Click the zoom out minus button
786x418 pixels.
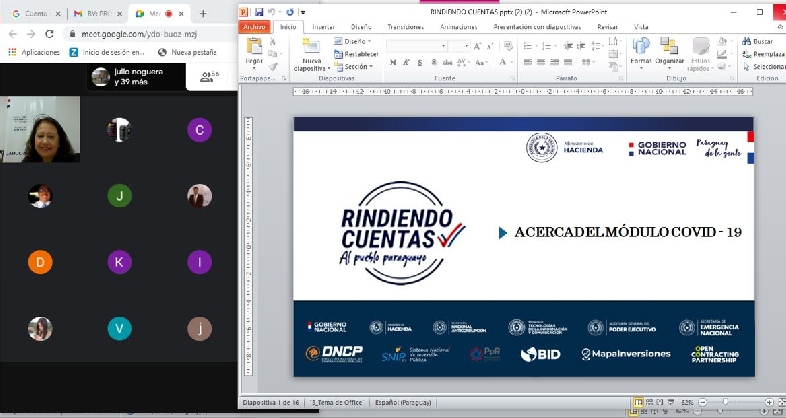pos(703,402)
